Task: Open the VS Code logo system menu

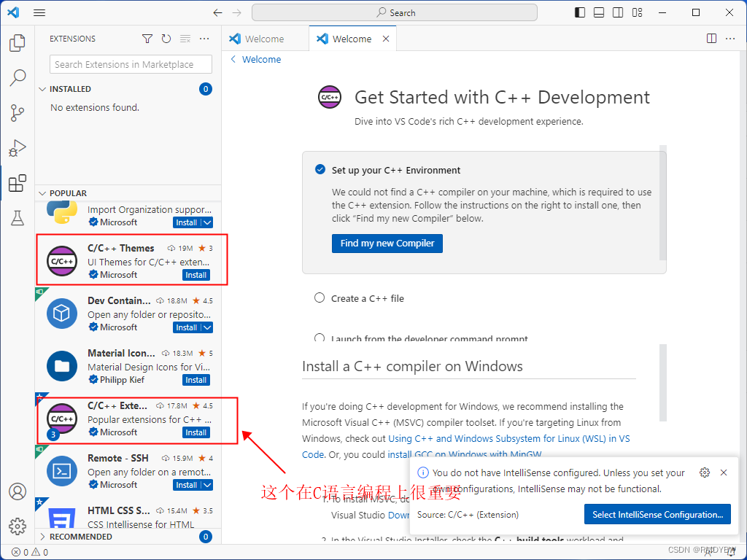Action: coord(13,12)
